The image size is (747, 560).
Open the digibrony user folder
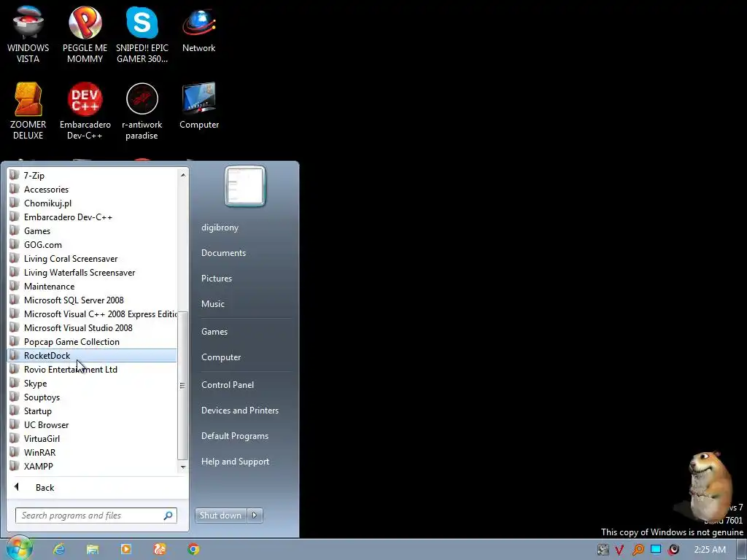220,227
